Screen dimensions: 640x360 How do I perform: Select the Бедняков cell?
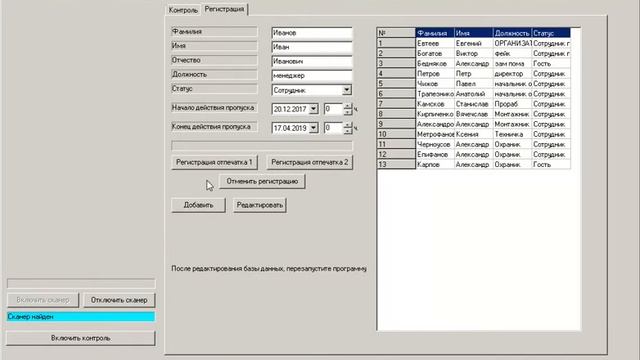coord(435,64)
